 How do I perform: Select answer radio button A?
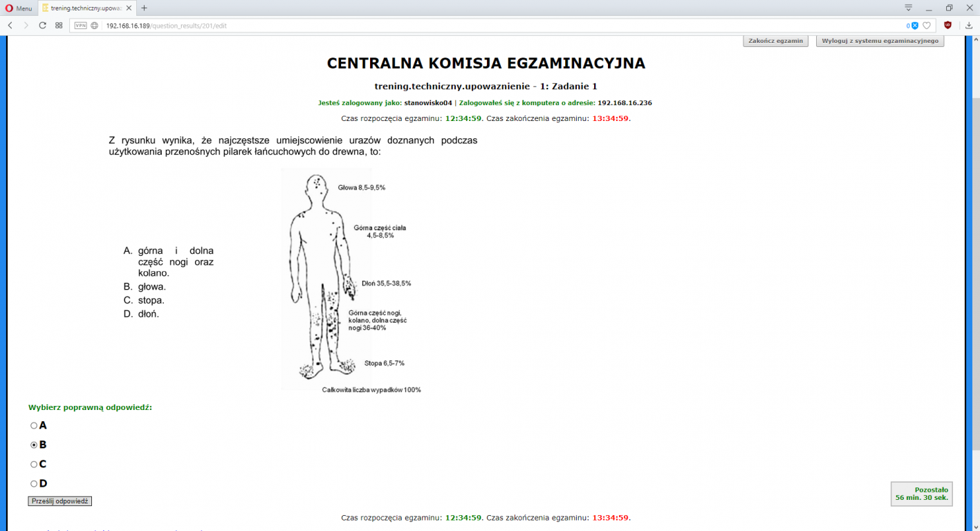click(x=33, y=426)
